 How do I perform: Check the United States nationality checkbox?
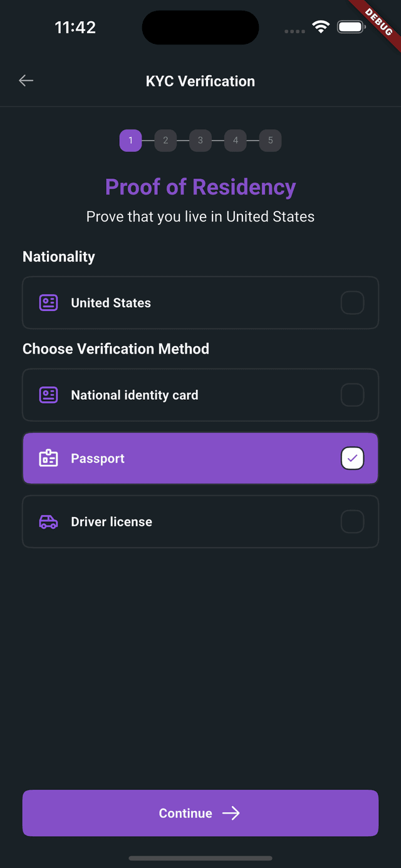[x=352, y=303]
